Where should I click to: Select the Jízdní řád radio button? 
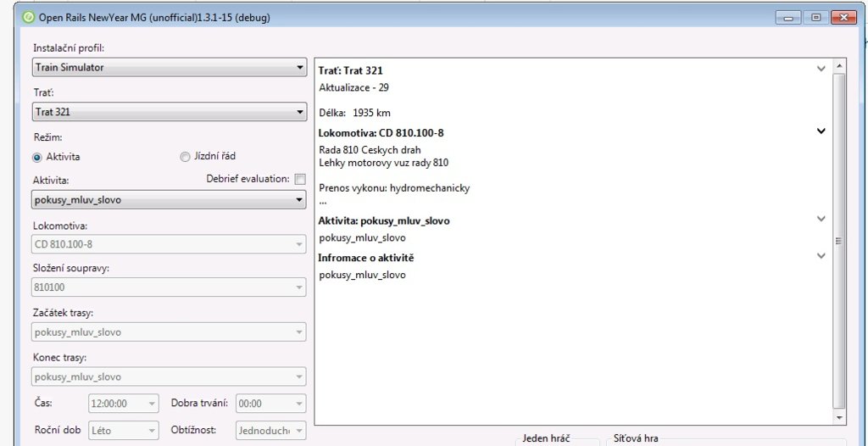coord(185,157)
